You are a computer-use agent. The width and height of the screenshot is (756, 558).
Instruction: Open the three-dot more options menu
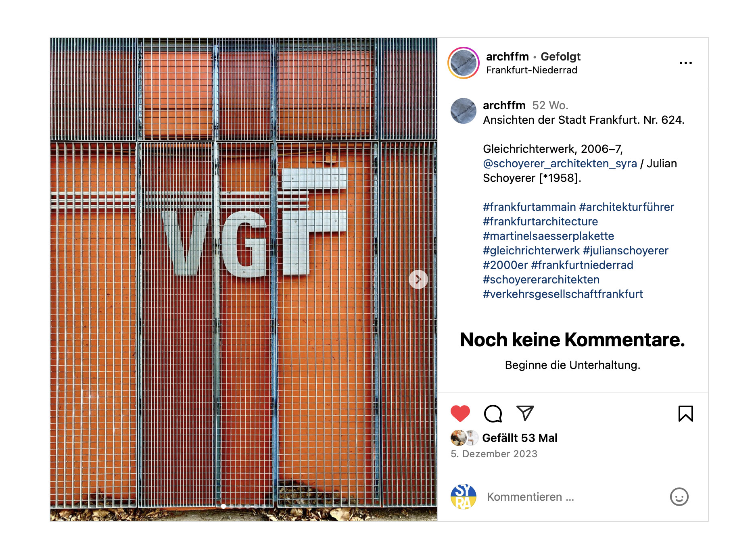pos(685,63)
